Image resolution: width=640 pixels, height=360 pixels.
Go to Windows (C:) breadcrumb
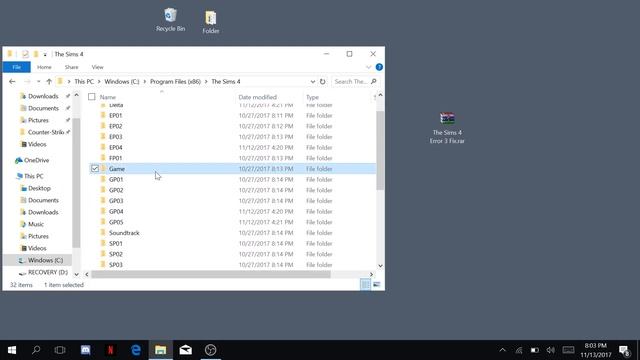point(122,82)
